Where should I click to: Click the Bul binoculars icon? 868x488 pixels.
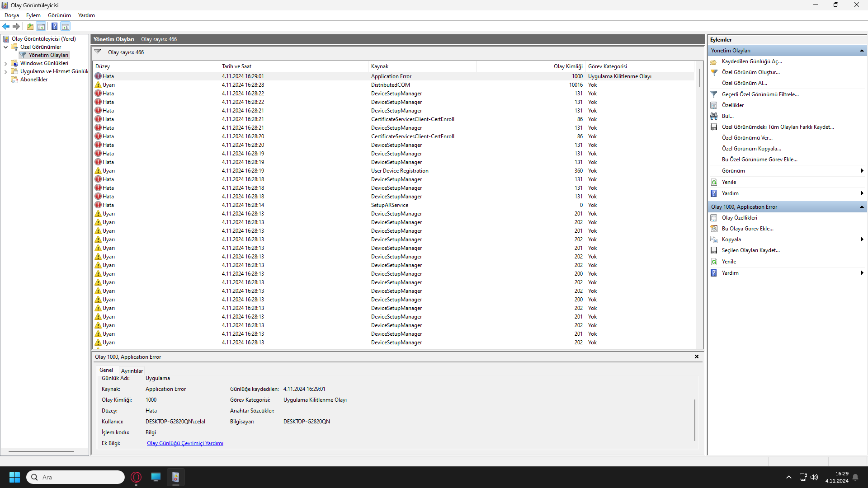click(x=714, y=116)
